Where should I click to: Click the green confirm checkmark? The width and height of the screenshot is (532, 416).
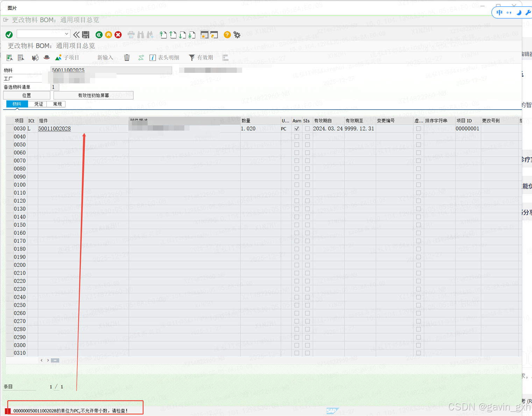click(9, 34)
